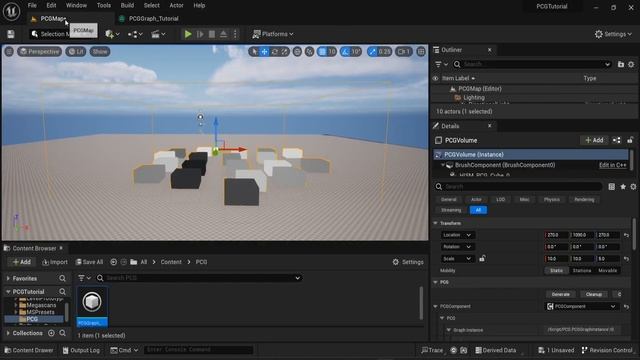Viewport: 640px width, 360px height.
Task: Open Details property matrix grid icon
Action: [x=611, y=187]
